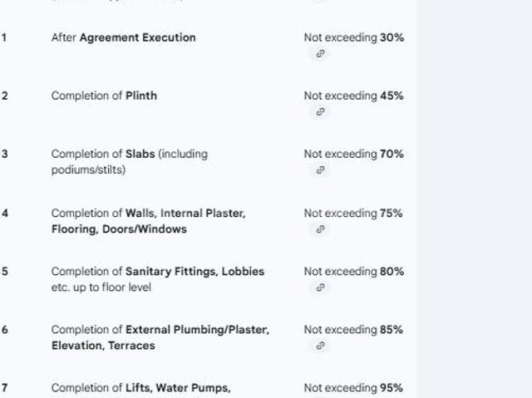Click the Not exceeding 85% value
Screen dimensions: 532x398
tap(353, 330)
